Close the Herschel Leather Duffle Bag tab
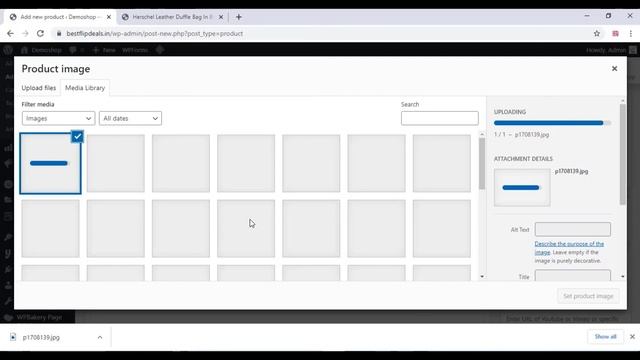 [221, 17]
